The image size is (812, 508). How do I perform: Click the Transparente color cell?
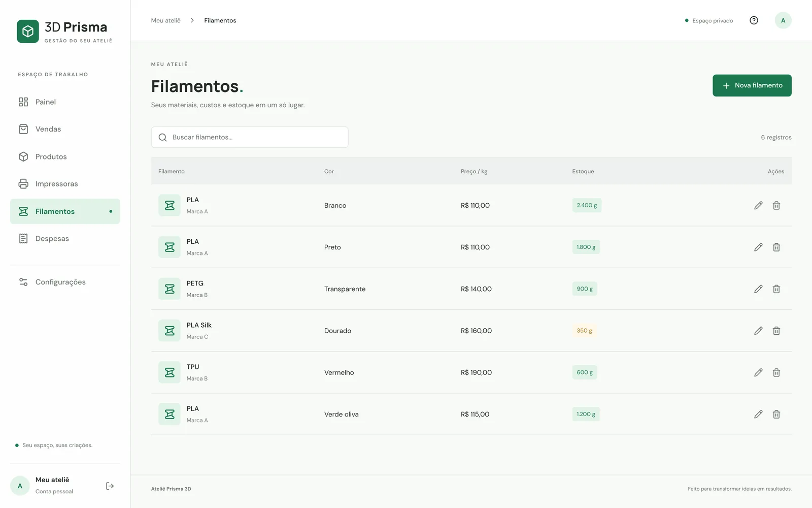tap(345, 289)
